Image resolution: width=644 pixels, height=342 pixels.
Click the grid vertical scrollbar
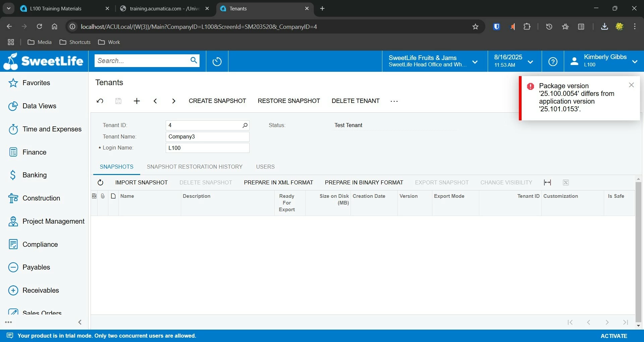pyautogui.click(x=638, y=251)
